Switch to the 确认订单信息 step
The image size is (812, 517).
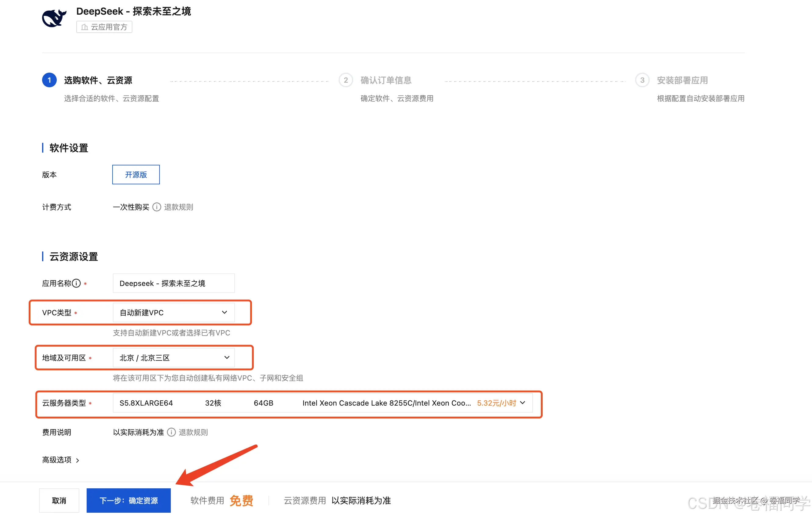click(x=386, y=80)
